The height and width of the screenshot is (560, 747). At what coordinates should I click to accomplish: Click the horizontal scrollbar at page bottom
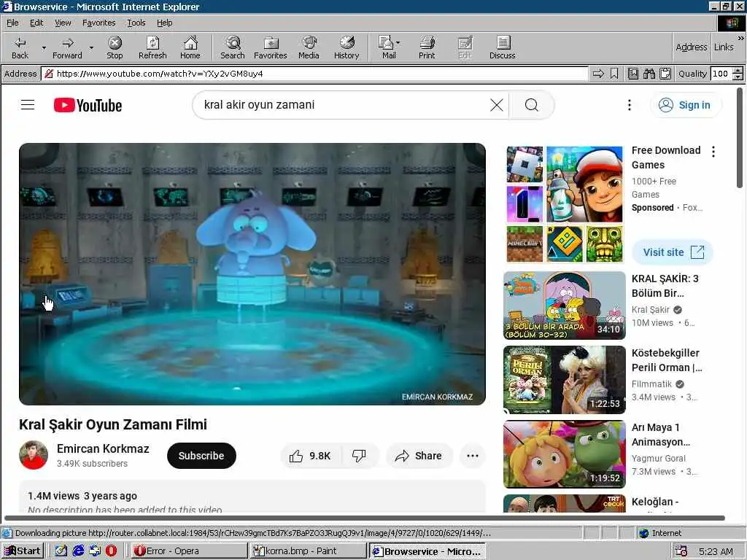(365, 518)
